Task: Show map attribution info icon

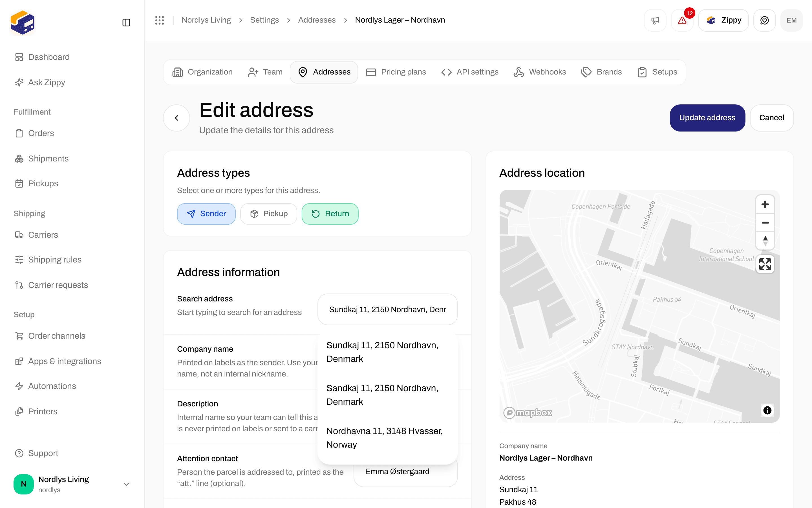Action: [x=767, y=410]
